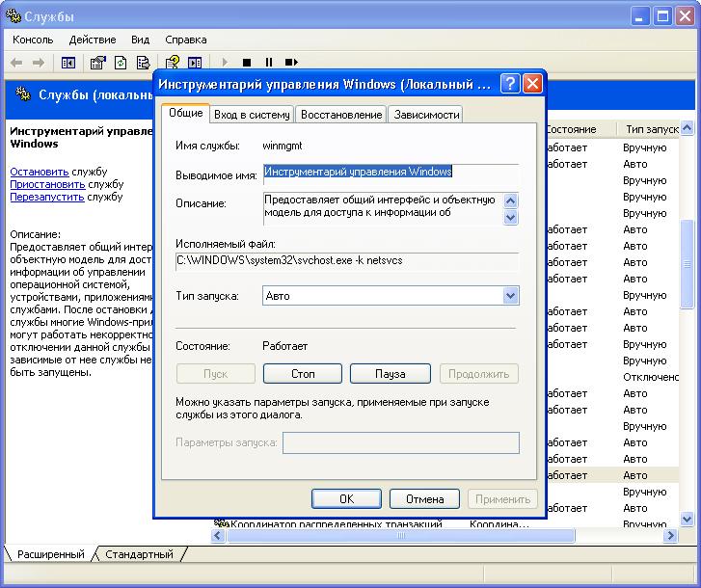
Task: Click the Restart Service toolbar icon
Action: tap(292, 63)
